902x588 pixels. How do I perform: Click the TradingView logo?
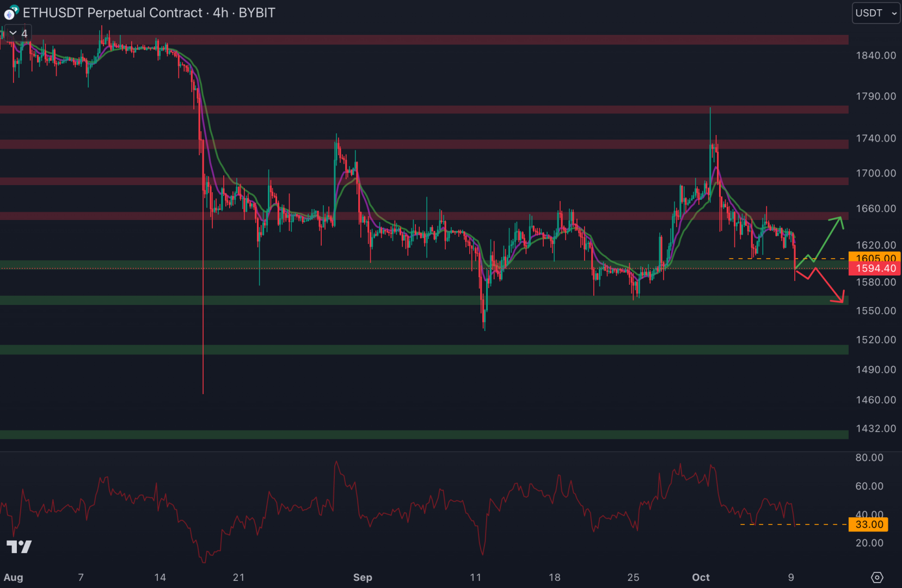pyautogui.click(x=19, y=547)
